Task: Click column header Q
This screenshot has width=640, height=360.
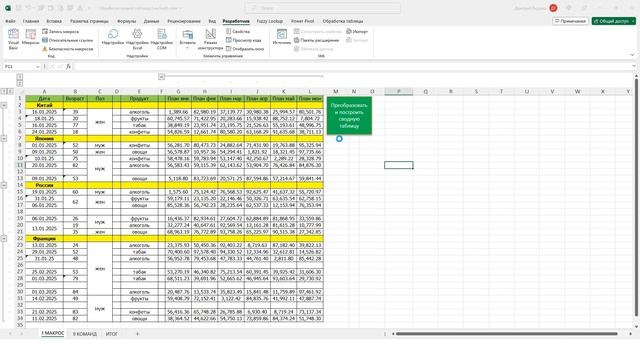Action: (425, 91)
